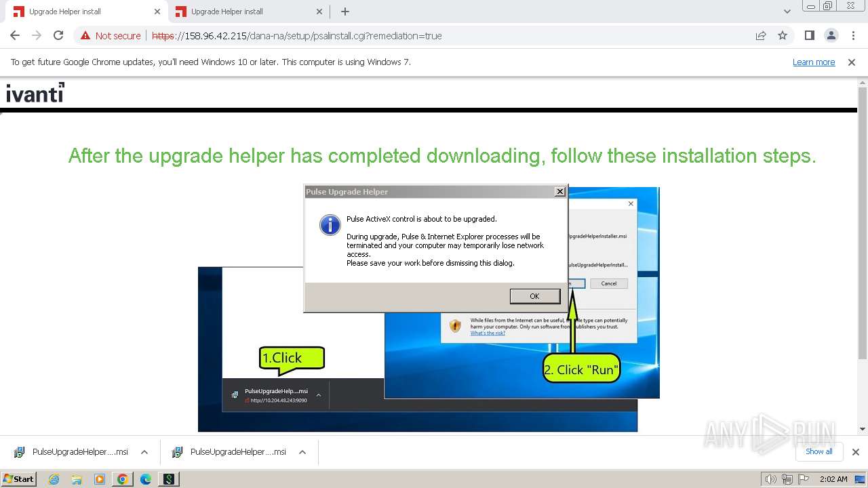Open the tab search dropdown arrow
Screen dimensions: 868x488
click(x=787, y=12)
